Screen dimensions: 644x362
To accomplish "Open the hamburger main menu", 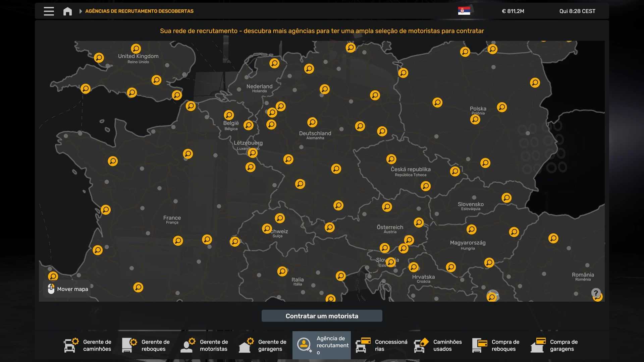I will coord(49,11).
